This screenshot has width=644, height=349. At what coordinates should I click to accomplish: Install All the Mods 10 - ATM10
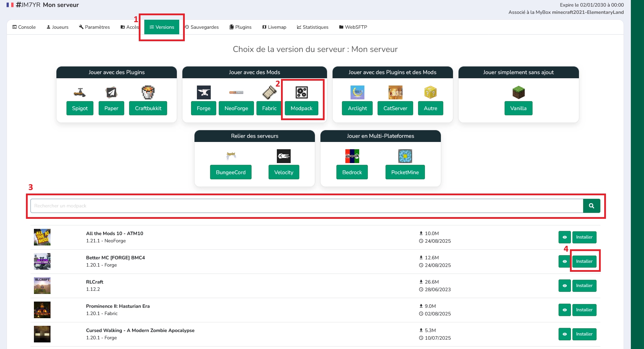584,237
